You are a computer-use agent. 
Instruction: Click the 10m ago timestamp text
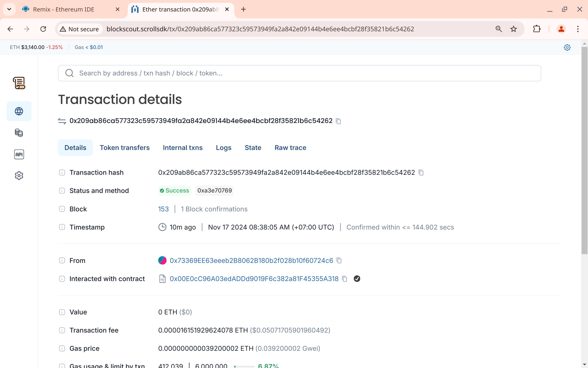click(x=182, y=227)
